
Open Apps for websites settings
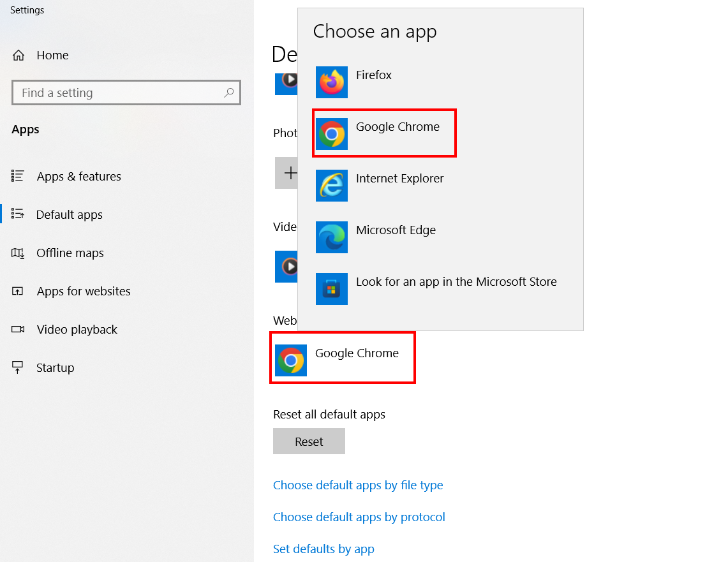click(84, 291)
